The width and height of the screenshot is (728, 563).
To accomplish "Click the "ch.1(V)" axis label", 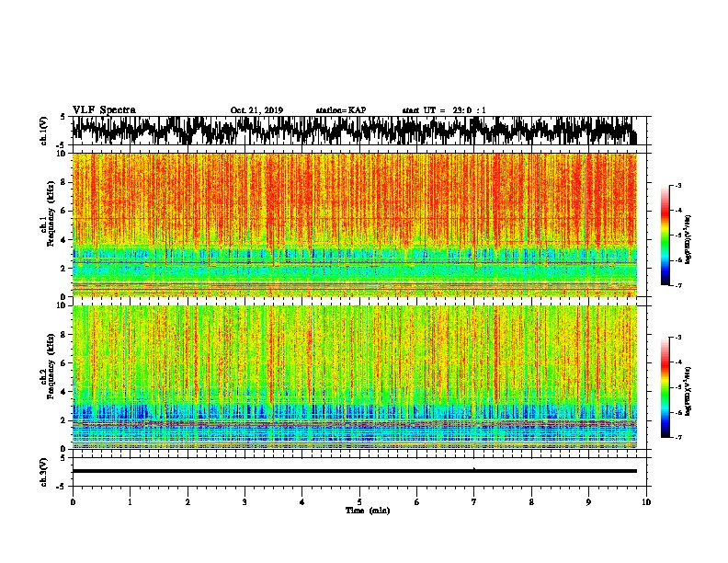I will (x=44, y=131).
